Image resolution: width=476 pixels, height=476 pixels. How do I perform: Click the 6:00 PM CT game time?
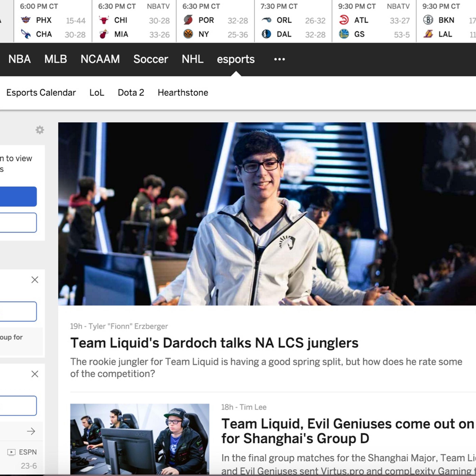(x=39, y=6)
